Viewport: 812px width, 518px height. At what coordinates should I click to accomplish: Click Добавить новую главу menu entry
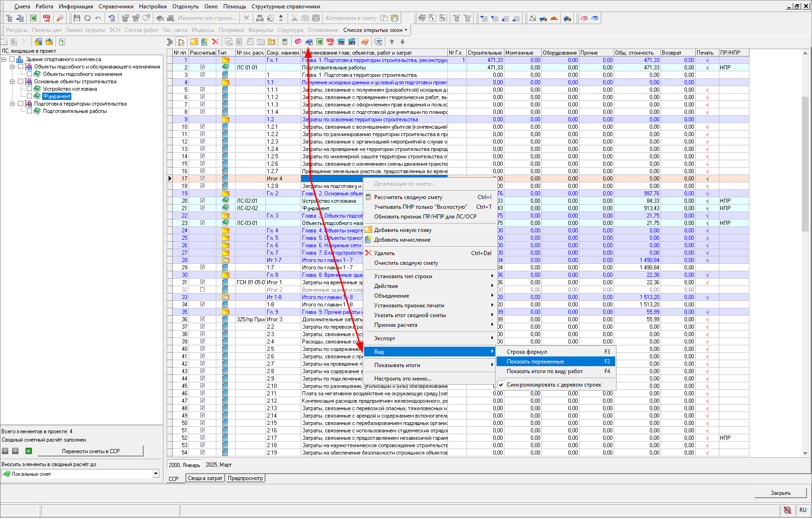click(429, 230)
